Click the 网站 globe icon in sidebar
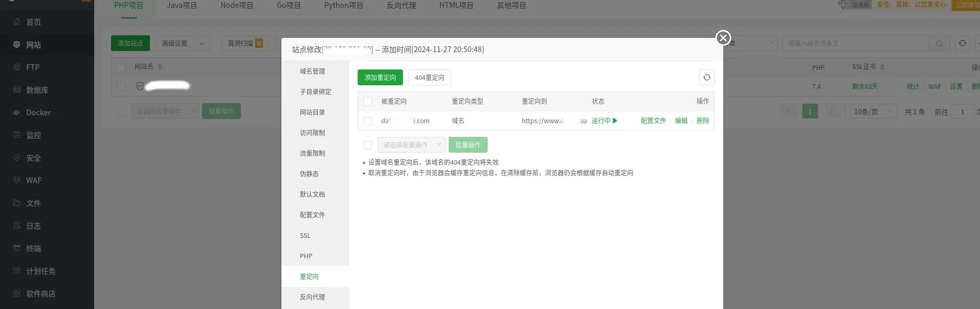The height and width of the screenshot is (309, 980). pyautogui.click(x=17, y=45)
